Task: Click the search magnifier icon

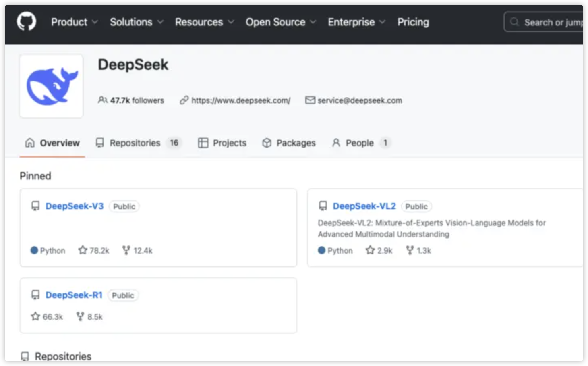Action: (x=514, y=22)
